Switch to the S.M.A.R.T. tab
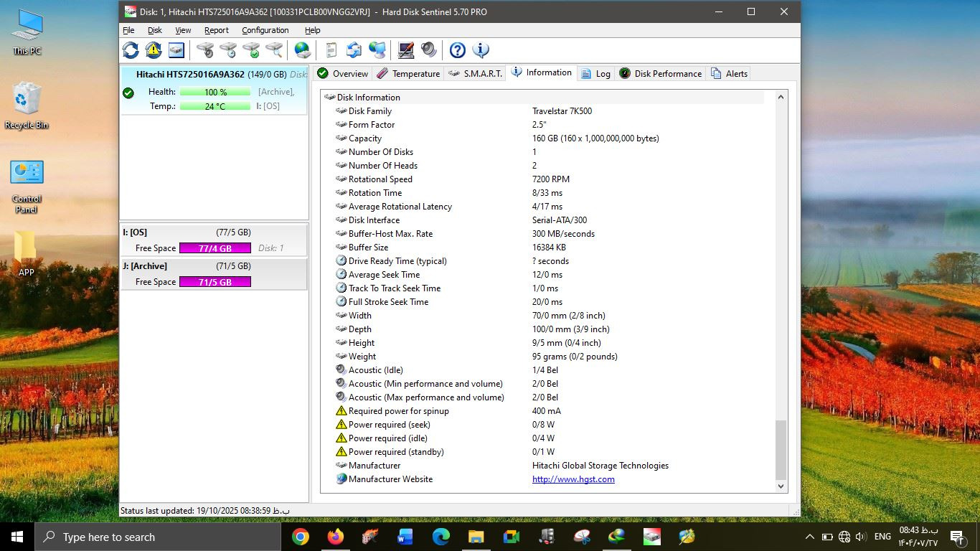Image resolution: width=980 pixels, height=551 pixels. [x=475, y=73]
